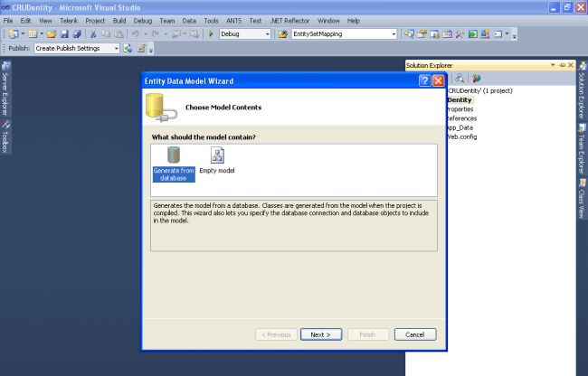Click the Cancel button in the wizard

point(415,334)
